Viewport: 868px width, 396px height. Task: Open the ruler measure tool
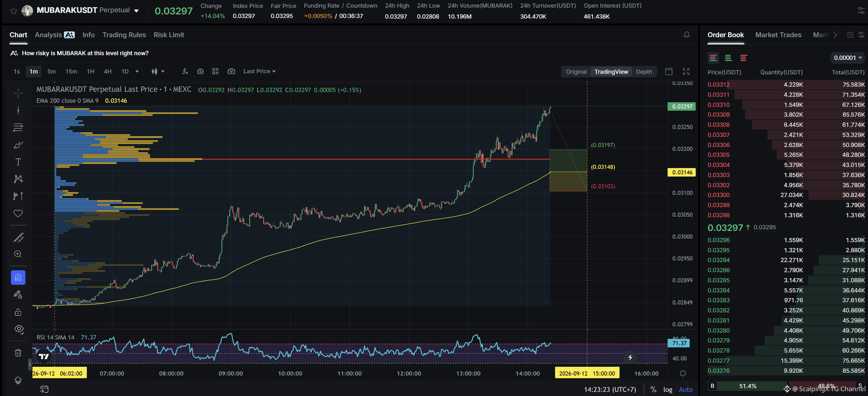tap(18, 237)
